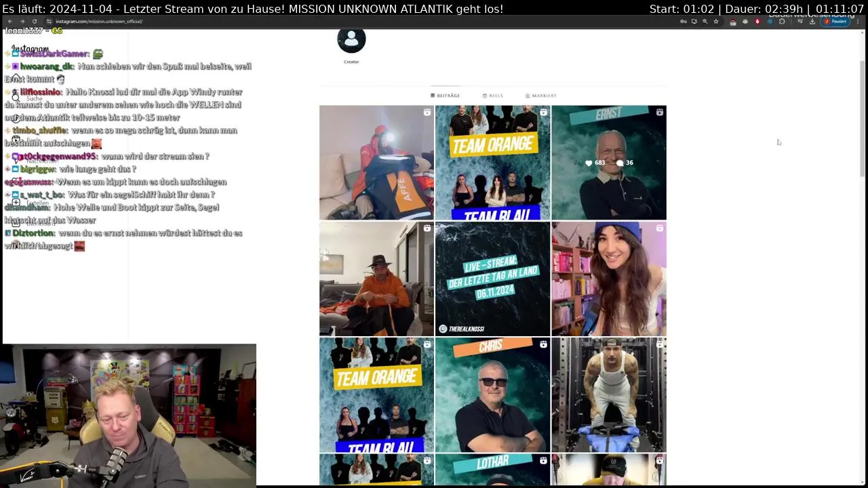Click chat username SwissDarkGamer
This screenshot has height=488, width=868.
click(54, 54)
